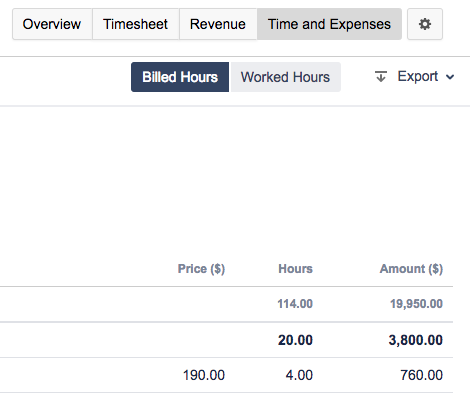Expand the Export dropdown chevron
The image size is (470, 394).
[450, 77]
